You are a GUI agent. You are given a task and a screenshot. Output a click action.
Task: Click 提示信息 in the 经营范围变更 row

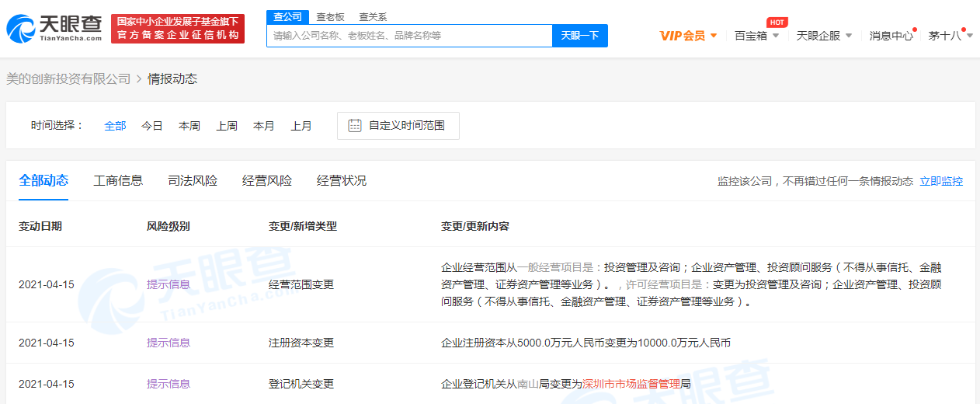tap(169, 284)
